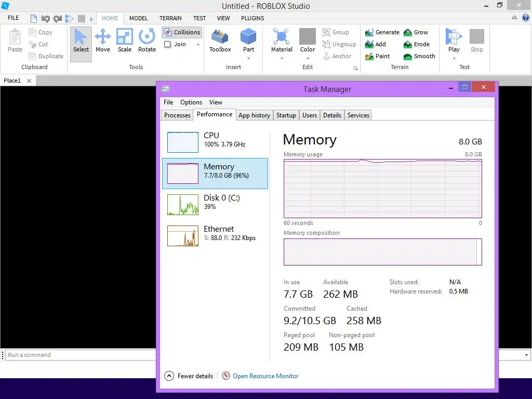Open Task Manager View menu

tap(216, 102)
